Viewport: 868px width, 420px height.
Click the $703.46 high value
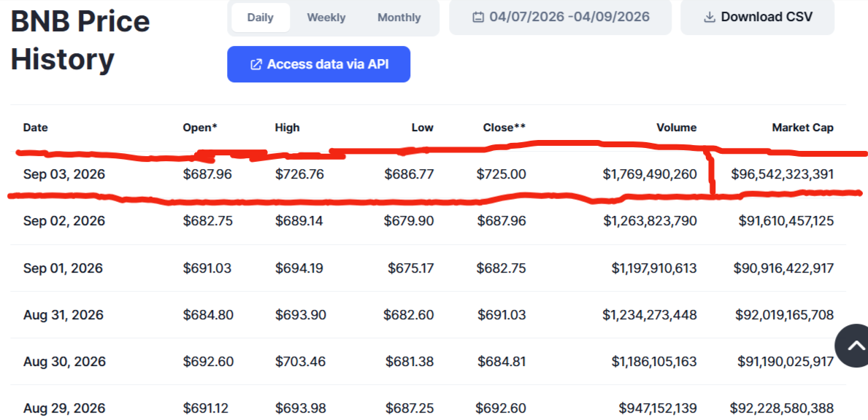pos(300,362)
